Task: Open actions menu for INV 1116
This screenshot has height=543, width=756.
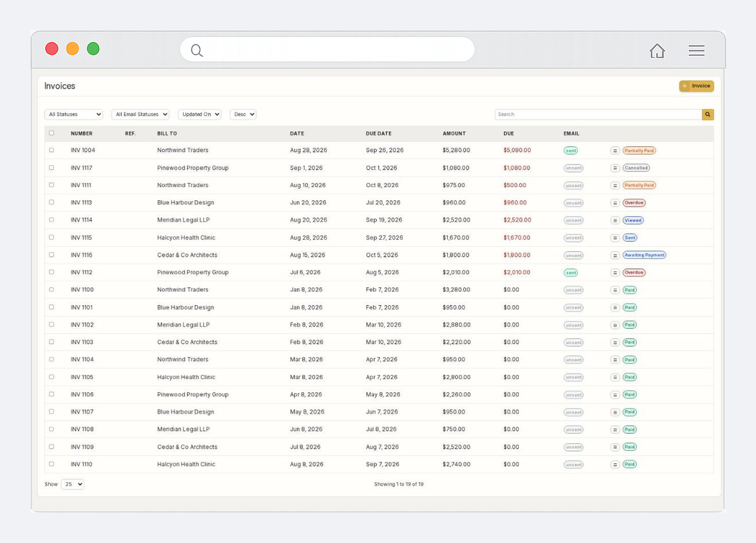Action: 615,255
